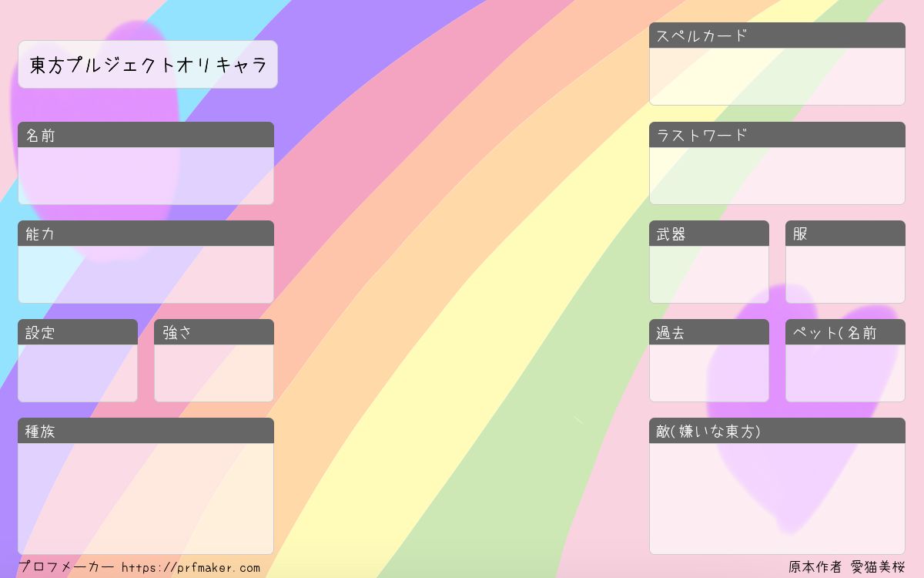
Task: Click the スペルカード input area
Action: pyautogui.click(x=777, y=76)
